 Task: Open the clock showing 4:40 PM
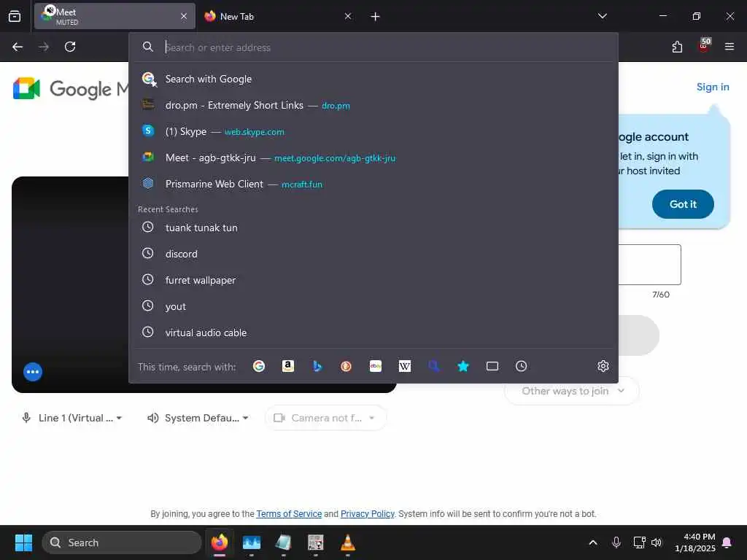click(695, 542)
